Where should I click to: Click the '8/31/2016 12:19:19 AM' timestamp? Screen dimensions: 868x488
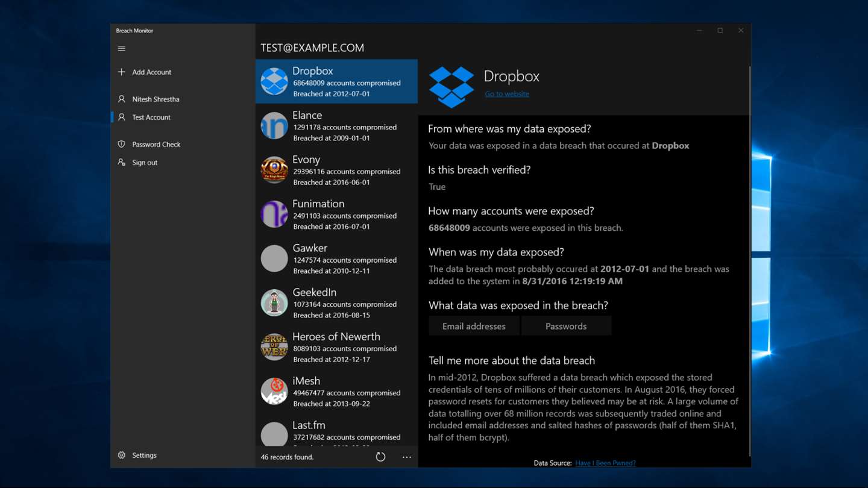coord(573,281)
